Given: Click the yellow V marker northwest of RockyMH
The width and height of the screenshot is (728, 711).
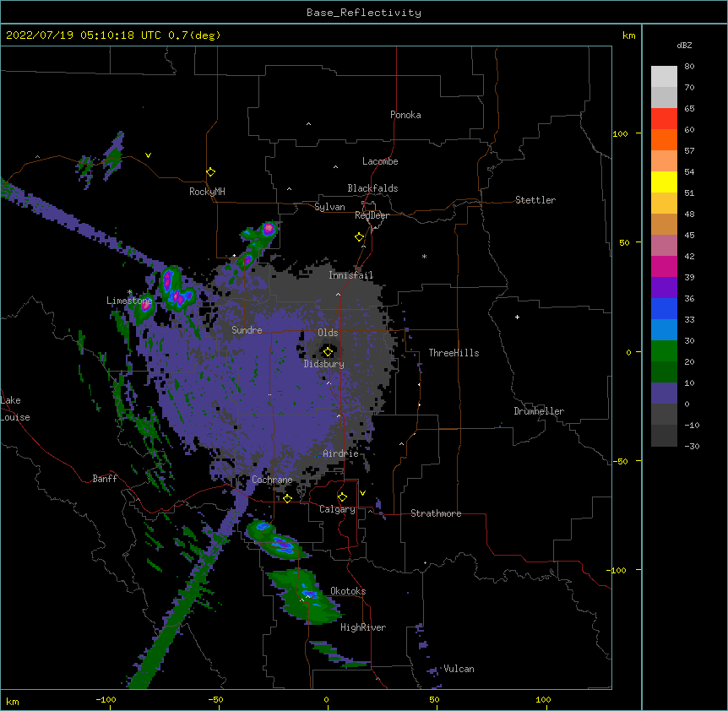Looking at the screenshot, I should pyautogui.click(x=148, y=155).
